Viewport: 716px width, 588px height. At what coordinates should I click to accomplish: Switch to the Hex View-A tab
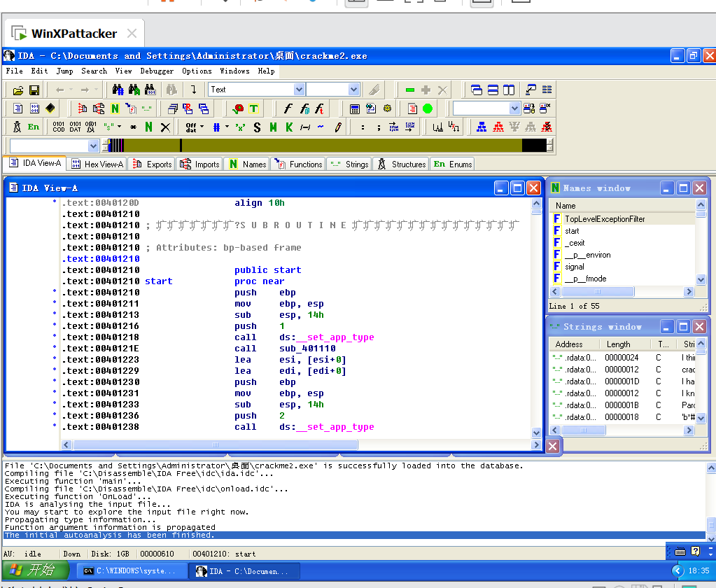tap(97, 164)
